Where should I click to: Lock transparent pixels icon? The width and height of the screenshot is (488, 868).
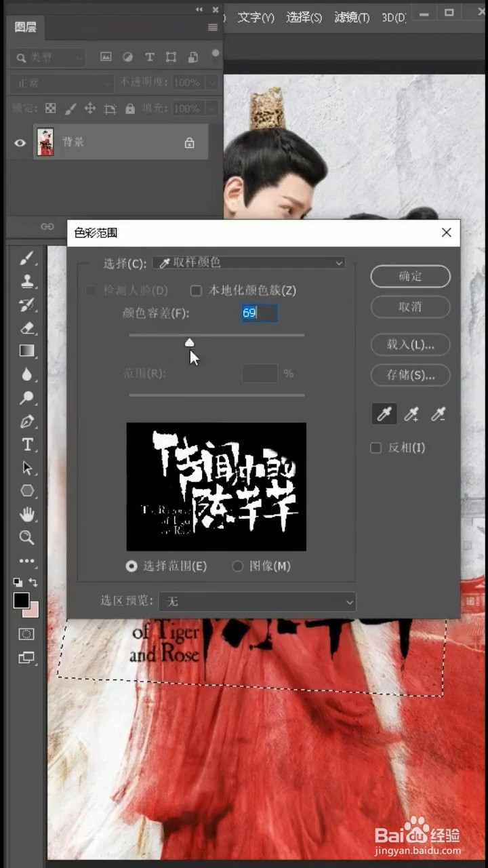click(51, 108)
